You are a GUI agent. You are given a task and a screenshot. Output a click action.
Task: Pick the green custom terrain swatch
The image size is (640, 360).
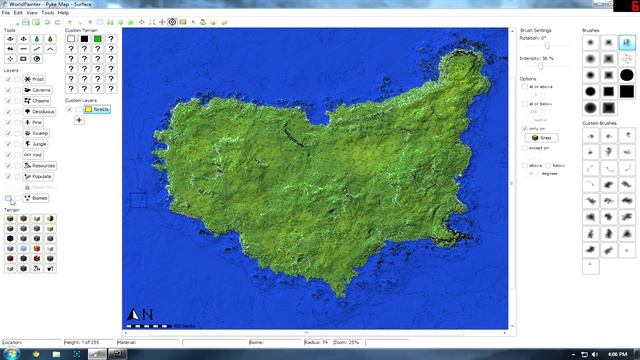[x=98, y=39]
